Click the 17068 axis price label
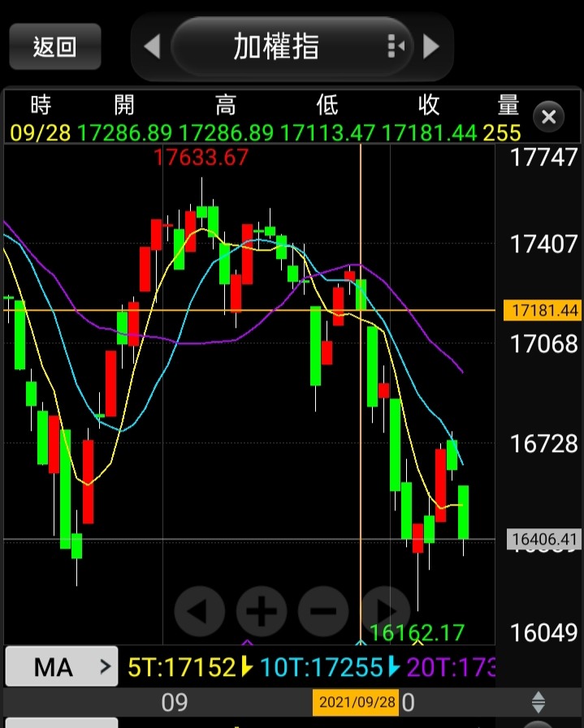 click(543, 344)
